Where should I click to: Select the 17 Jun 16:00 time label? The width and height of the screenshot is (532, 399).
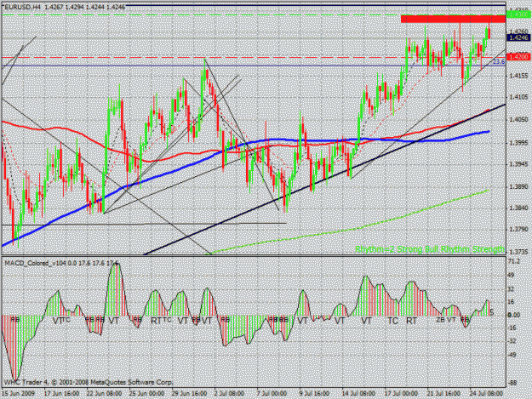[x=62, y=394]
